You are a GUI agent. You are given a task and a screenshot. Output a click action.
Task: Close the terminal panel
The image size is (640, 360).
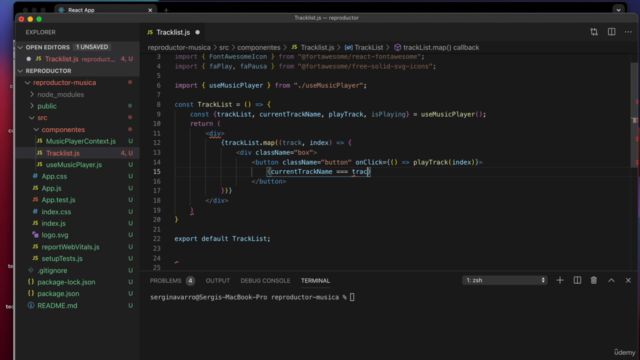[628, 280]
